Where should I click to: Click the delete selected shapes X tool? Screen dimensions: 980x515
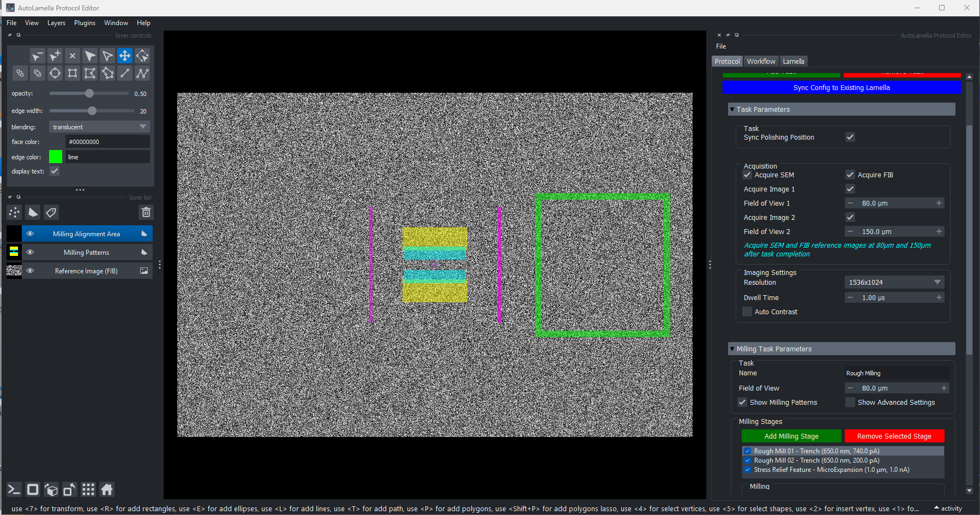click(x=73, y=56)
